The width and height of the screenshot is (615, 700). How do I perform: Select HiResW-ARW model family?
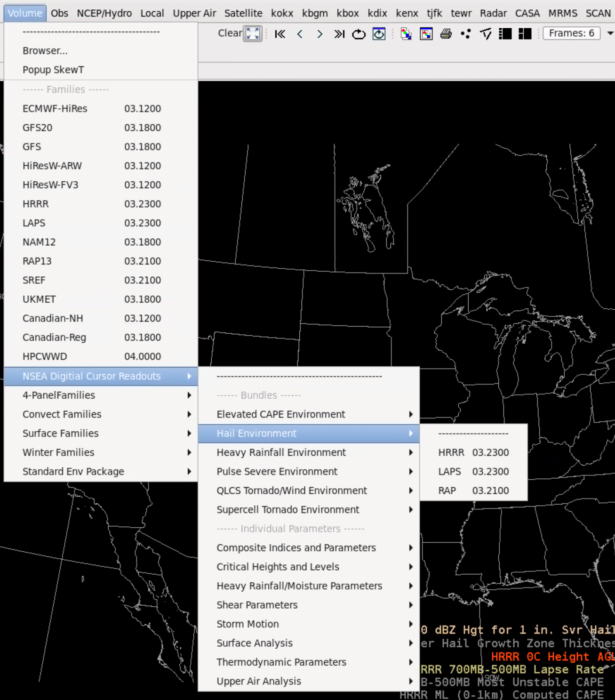pyautogui.click(x=101, y=166)
